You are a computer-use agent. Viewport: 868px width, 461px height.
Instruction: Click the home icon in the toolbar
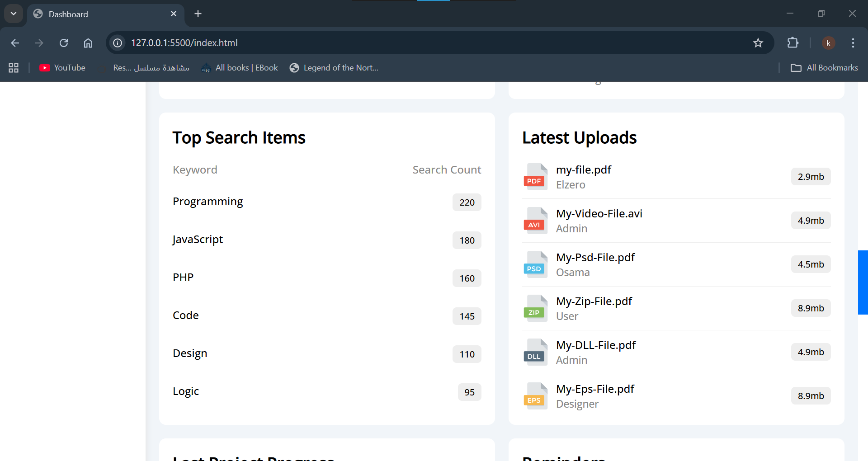click(x=88, y=43)
